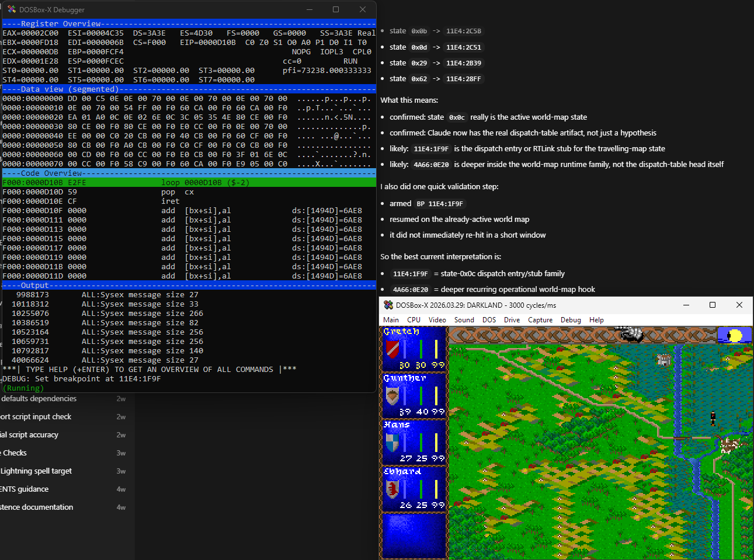Click Hans's stats 27 25 99

pyautogui.click(x=422, y=458)
